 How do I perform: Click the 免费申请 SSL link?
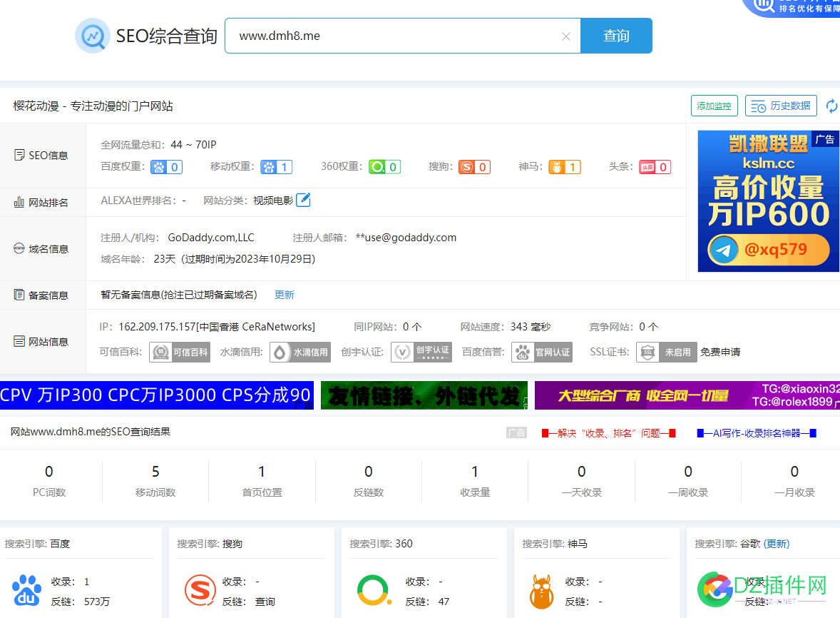pyautogui.click(x=720, y=352)
